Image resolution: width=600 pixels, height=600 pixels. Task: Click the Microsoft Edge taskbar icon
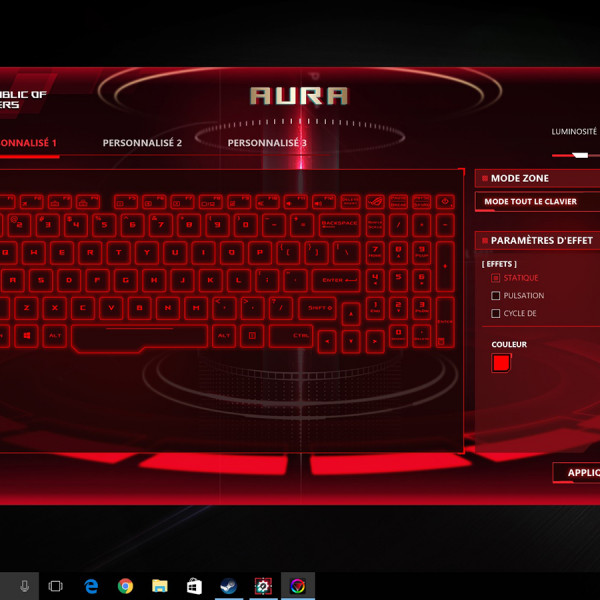coord(91,586)
